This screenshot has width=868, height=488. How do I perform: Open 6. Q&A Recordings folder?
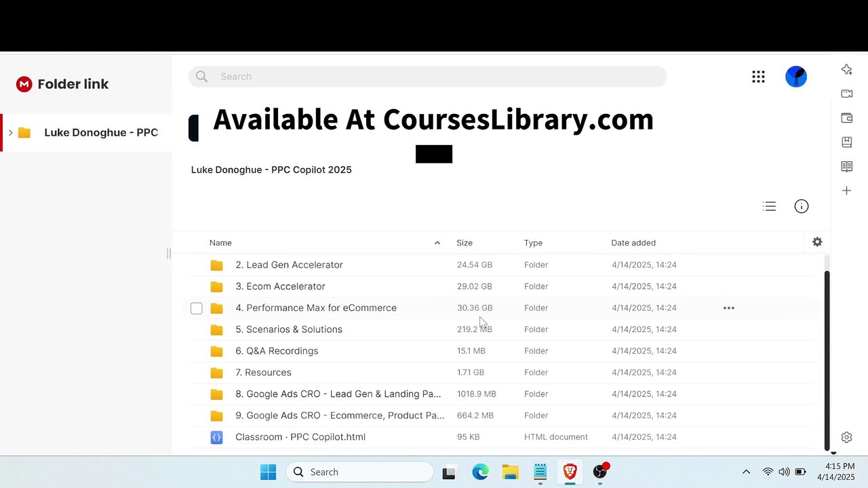277,351
